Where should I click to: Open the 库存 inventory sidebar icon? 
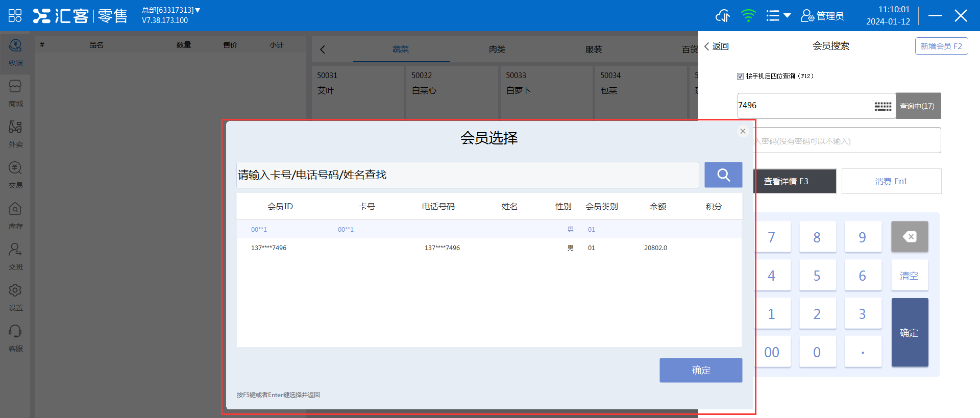pyautogui.click(x=15, y=215)
